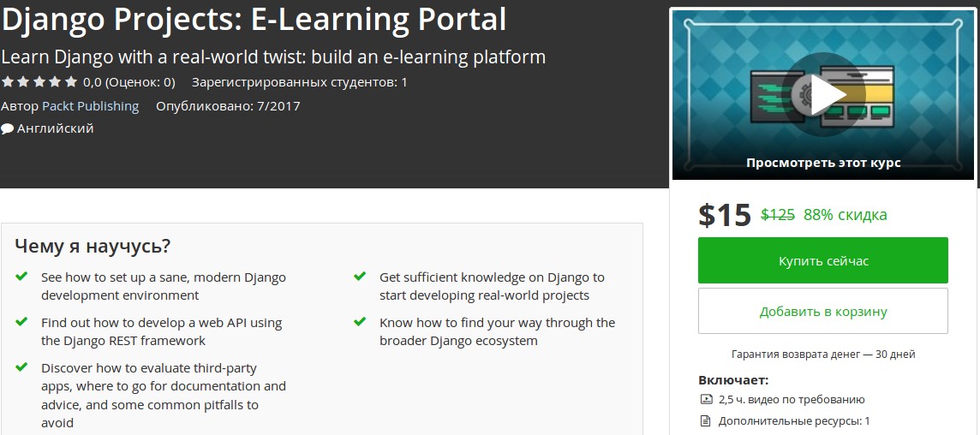Click the '(Оценок: 0)' ratings count

(140, 83)
